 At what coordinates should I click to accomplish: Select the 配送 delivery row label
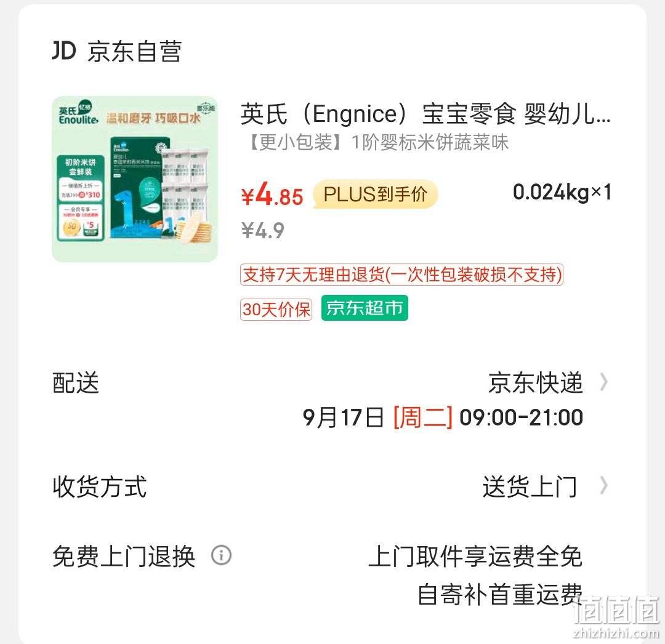[76, 383]
